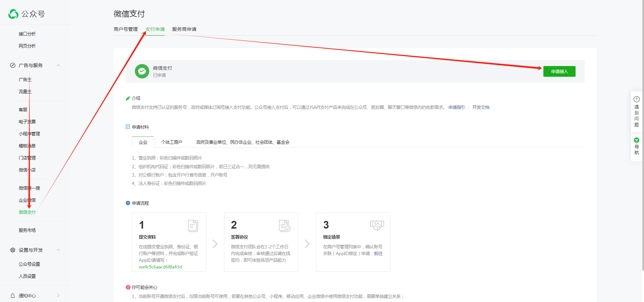Click the 通知中心 bell icon

[x=13, y=296]
